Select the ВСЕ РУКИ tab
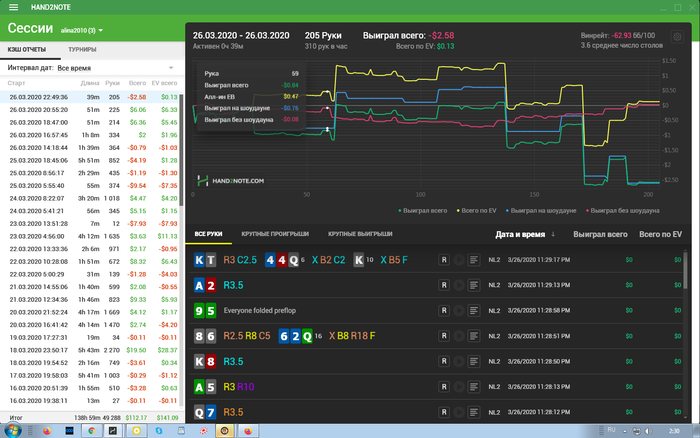This screenshot has height=438, width=700. point(208,234)
